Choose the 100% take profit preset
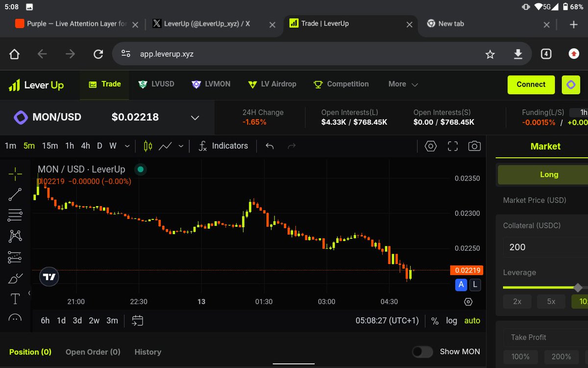 pos(520,356)
